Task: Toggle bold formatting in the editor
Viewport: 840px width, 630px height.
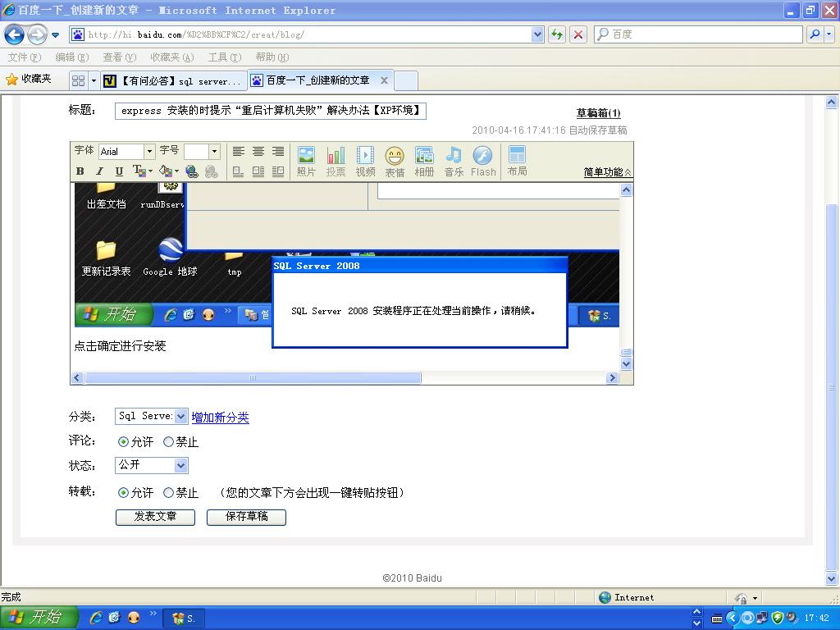Action: [x=80, y=171]
